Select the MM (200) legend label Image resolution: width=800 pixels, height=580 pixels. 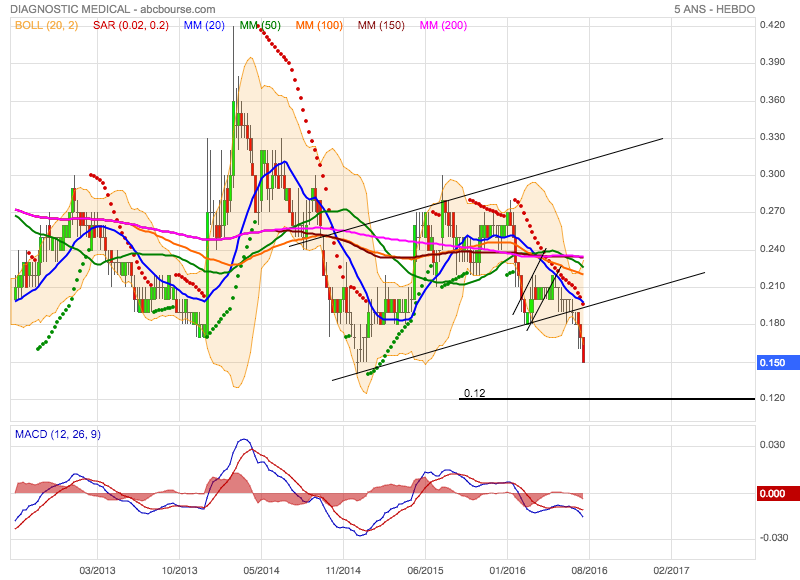(443, 25)
